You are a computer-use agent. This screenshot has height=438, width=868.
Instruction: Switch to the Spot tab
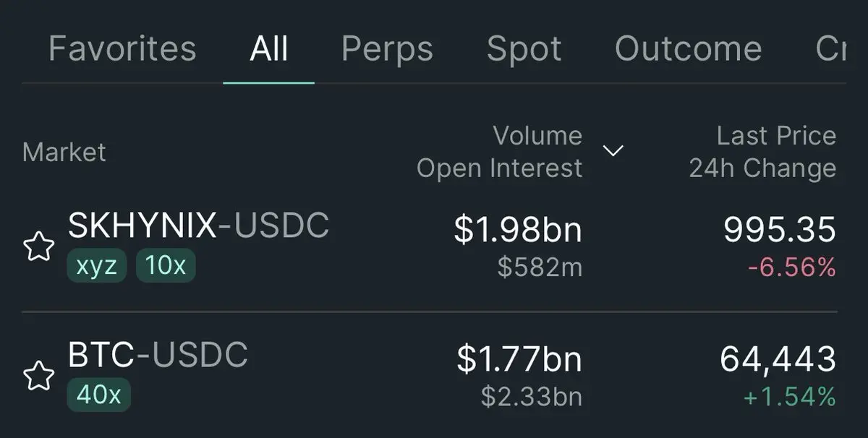tap(524, 49)
